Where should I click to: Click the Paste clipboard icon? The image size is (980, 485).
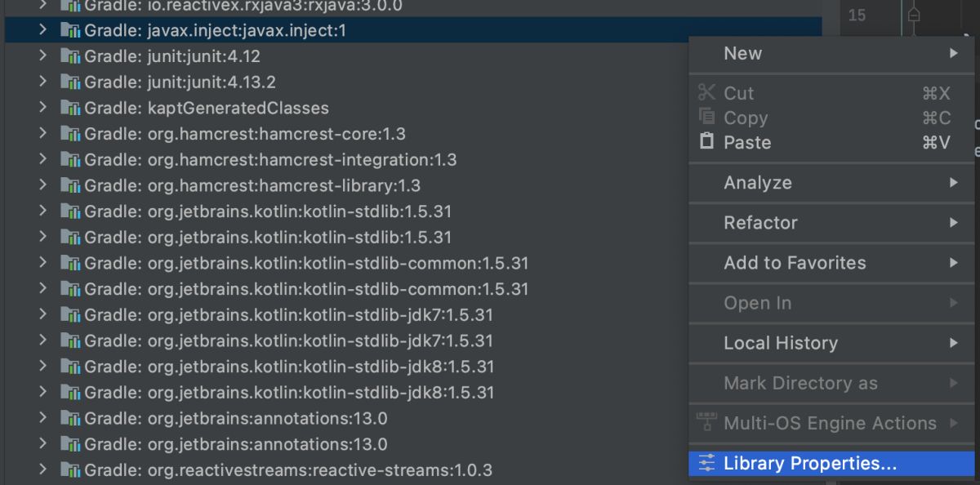pos(706,142)
